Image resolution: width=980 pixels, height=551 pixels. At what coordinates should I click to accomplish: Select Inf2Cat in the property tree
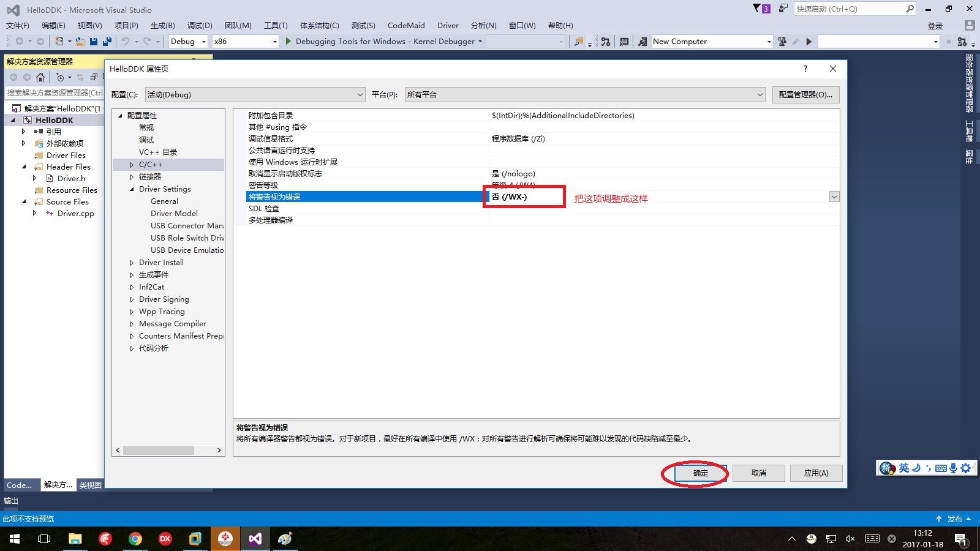[151, 287]
